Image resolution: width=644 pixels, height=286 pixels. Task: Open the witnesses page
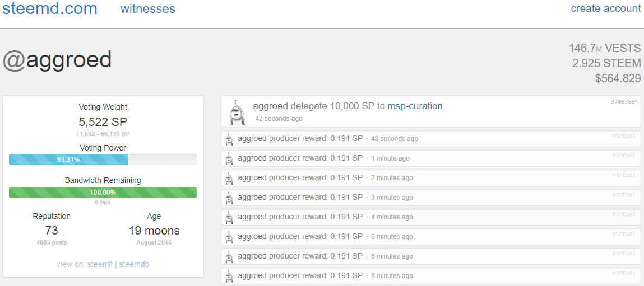pos(148,8)
